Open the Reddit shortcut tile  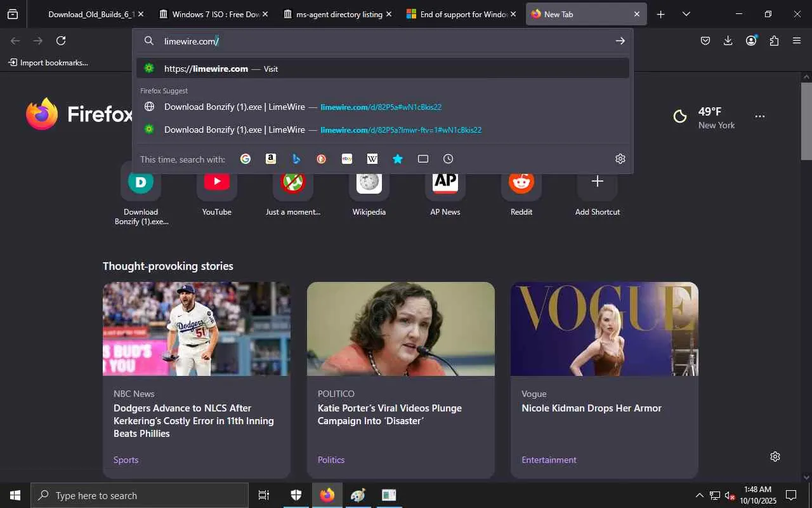(x=521, y=189)
